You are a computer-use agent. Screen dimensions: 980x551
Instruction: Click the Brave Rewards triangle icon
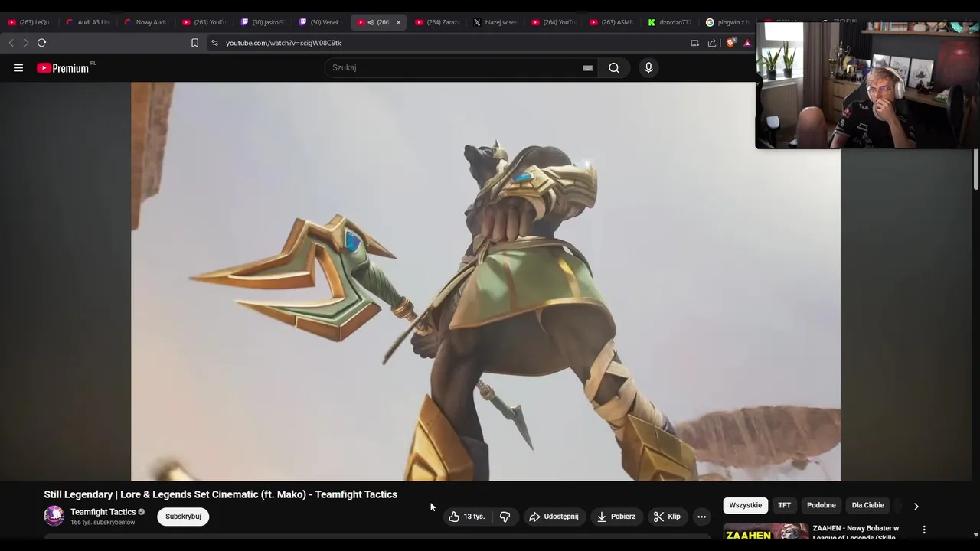point(748,43)
